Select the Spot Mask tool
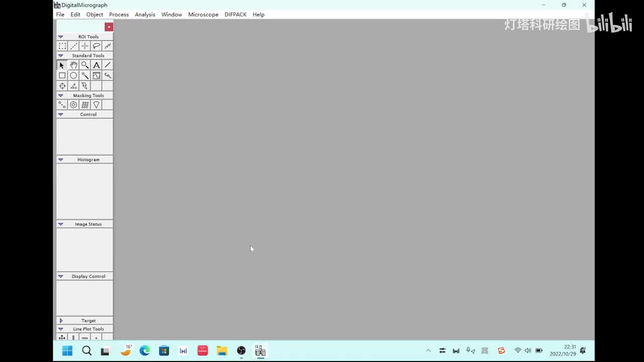Viewport: 644px width, 362px height. point(62,105)
